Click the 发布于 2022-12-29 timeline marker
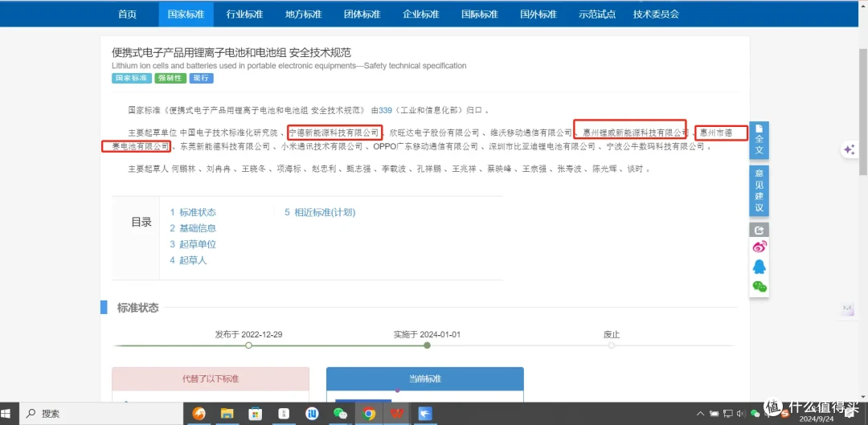This screenshot has width=868, height=425. pyautogui.click(x=248, y=345)
